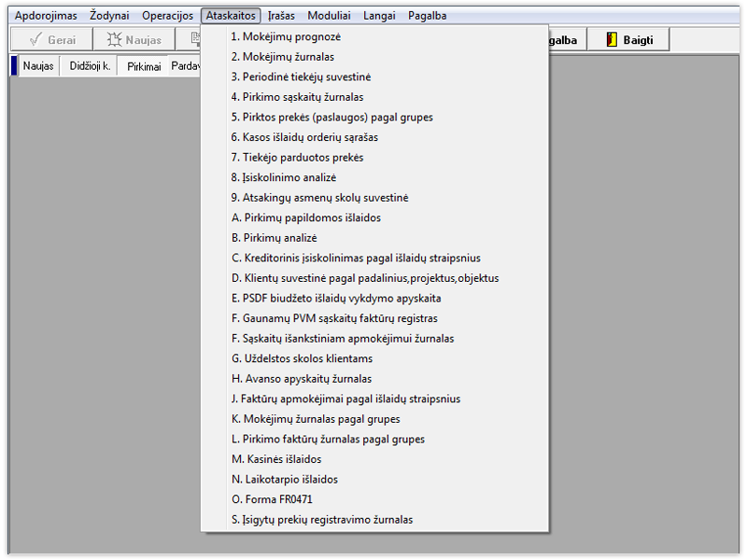Select L. Pirkimo faktūrų žurnalas pagal grupes
Image resolution: width=747 pixels, height=560 pixels.
[x=374, y=439]
